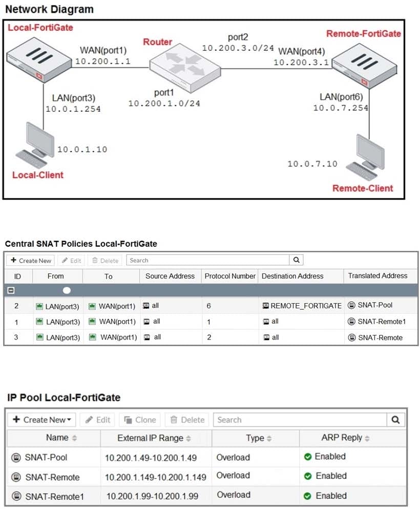Click the From column header
Screen dimensions: 420x509
[55, 276]
